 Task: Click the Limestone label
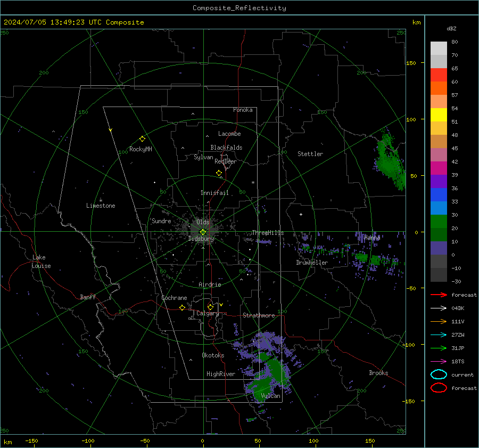[101, 206]
